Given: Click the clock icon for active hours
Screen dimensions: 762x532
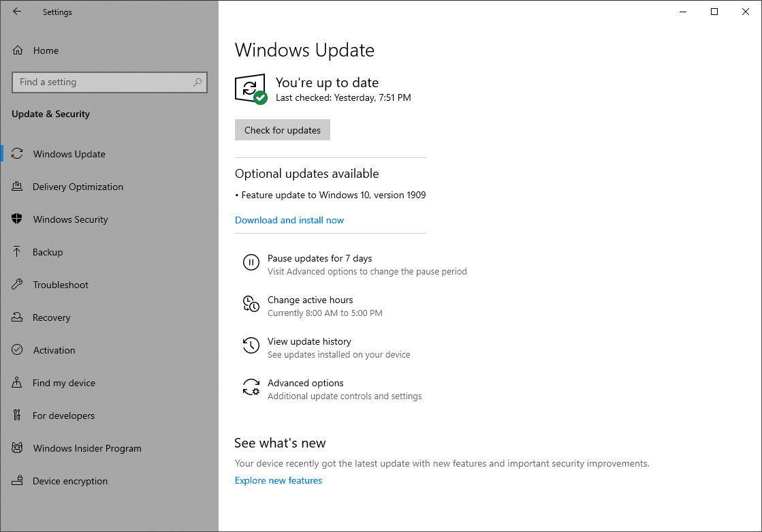Looking at the screenshot, I should (x=251, y=304).
